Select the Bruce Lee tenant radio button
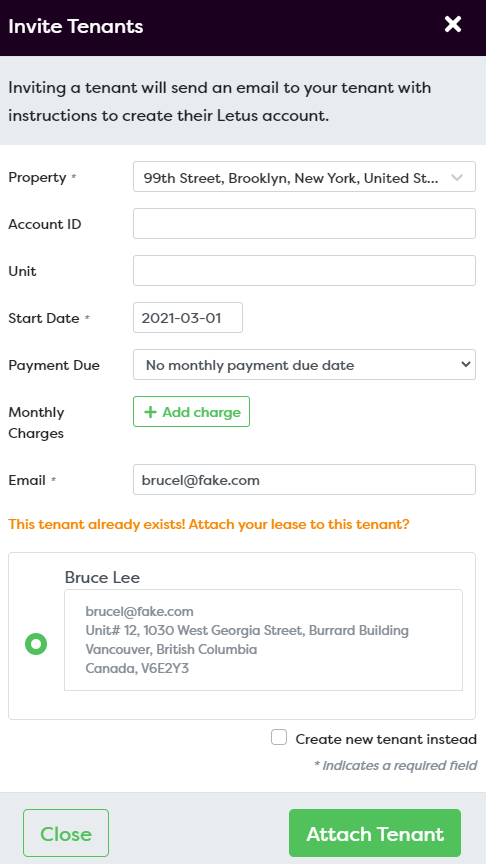486x864 pixels. point(36,644)
